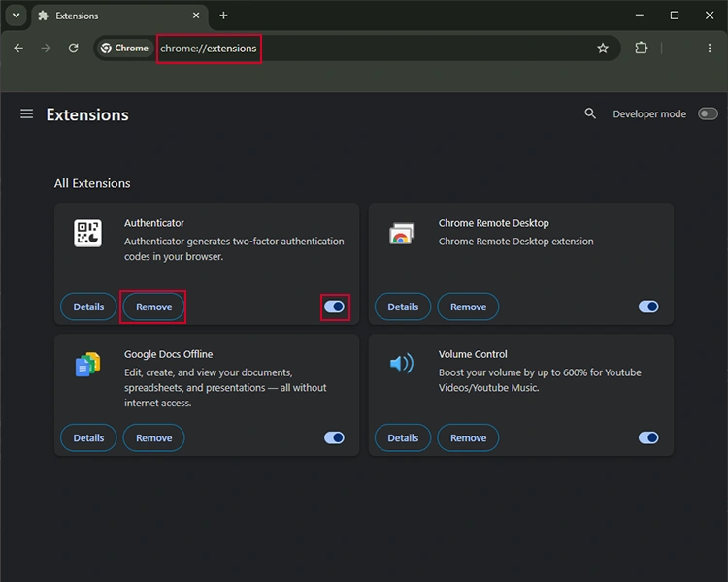Click the 'Developer mode' label

(649, 114)
